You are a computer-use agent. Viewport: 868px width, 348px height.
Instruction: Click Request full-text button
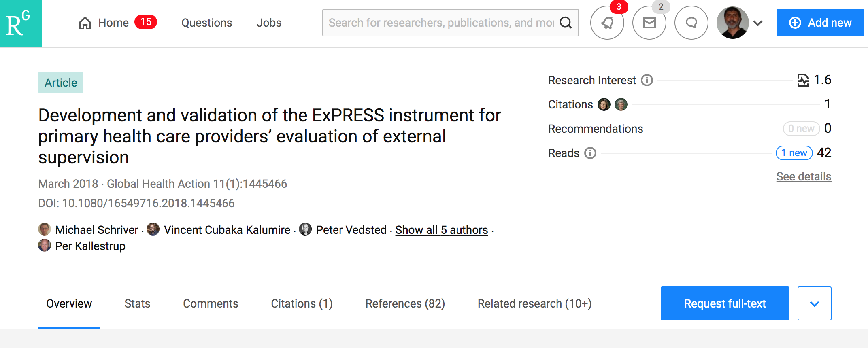[725, 303]
